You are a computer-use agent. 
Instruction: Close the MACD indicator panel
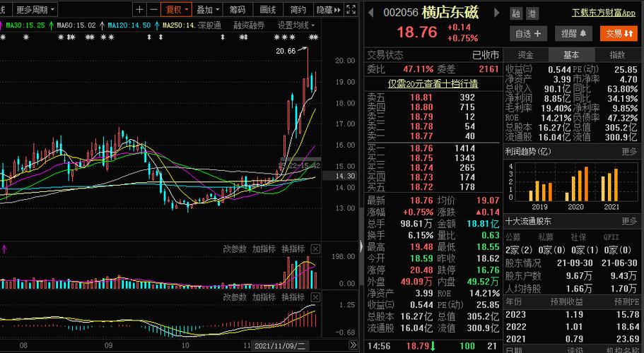click(x=315, y=297)
